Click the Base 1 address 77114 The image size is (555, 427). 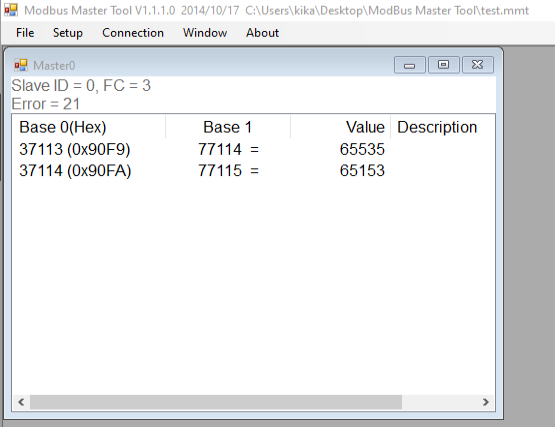(x=220, y=149)
